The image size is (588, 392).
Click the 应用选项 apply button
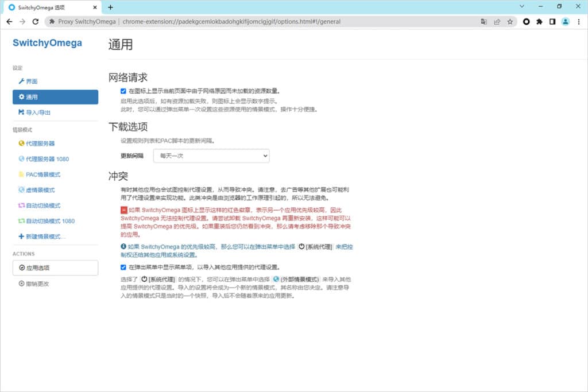tap(55, 268)
